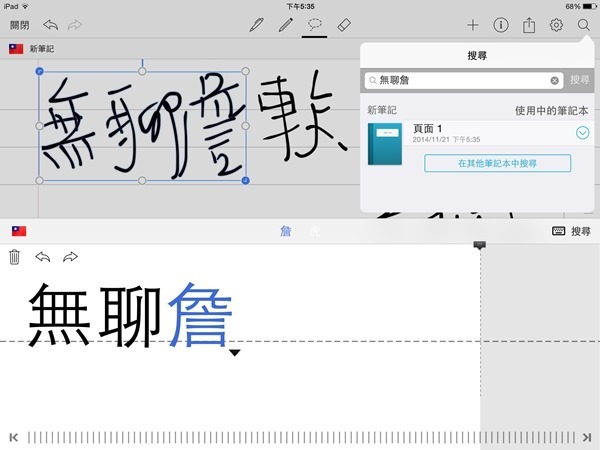Jump to the start of writing line
Viewport: 600px width, 450px height.
click(13, 437)
